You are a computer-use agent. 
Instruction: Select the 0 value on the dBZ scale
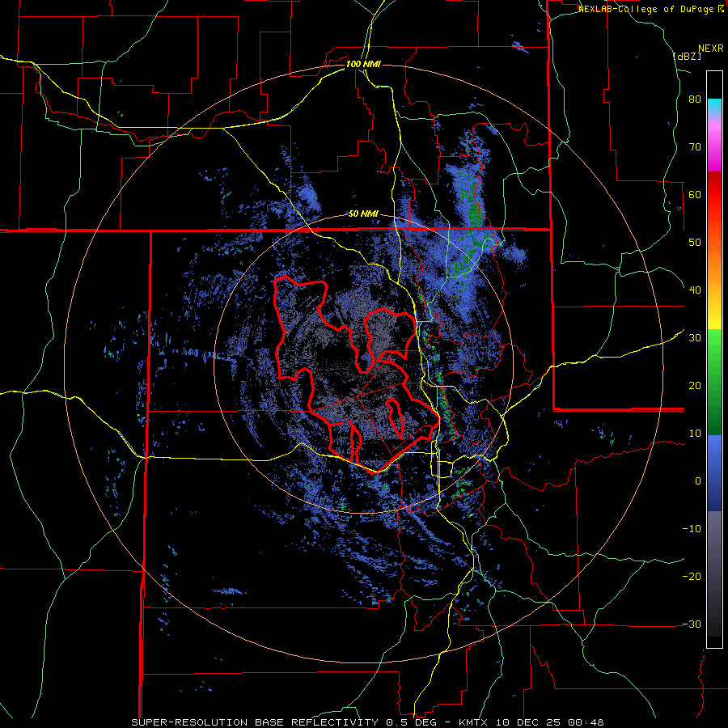(698, 481)
